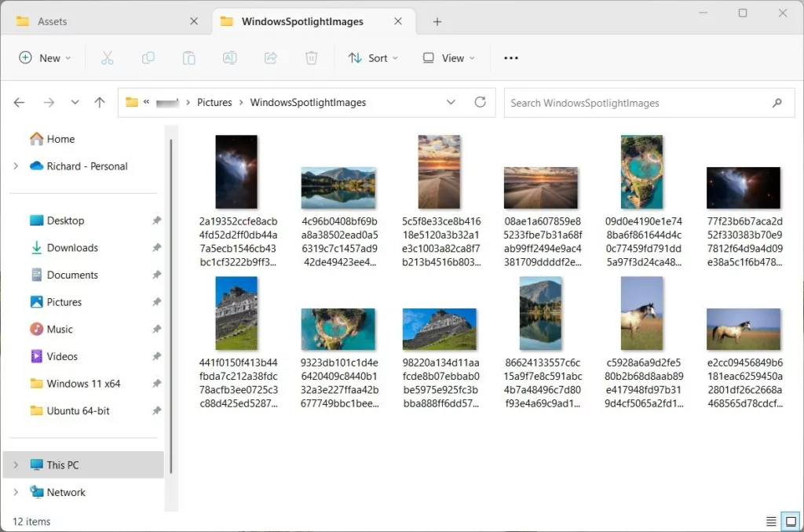The height and width of the screenshot is (532, 804).
Task: Refresh the current folder view
Action: (x=480, y=103)
